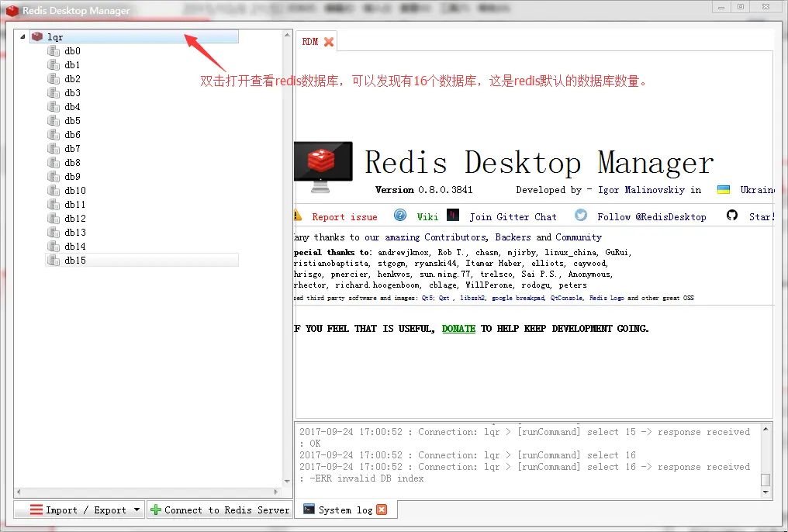The image size is (788, 532).
Task: Select db11 text label
Action: pyautogui.click(x=75, y=205)
